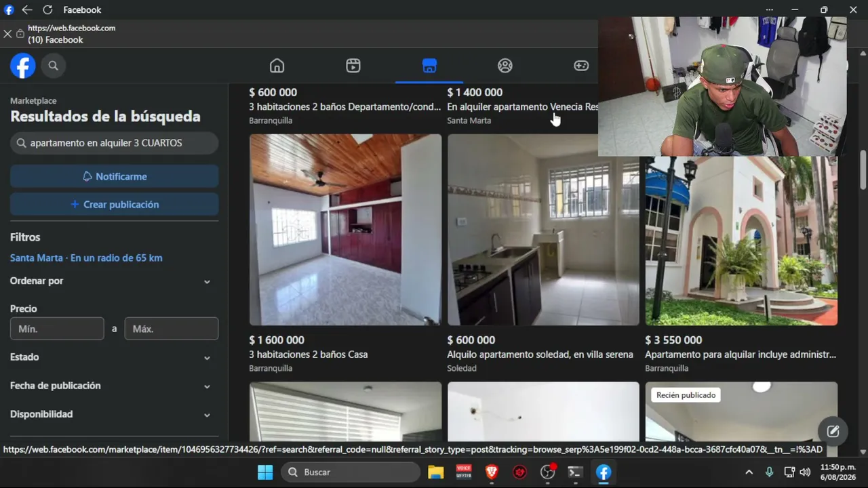Click the Mín. price input field
This screenshot has width=868, height=488.
pyautogui.click(x=57, y=329)
